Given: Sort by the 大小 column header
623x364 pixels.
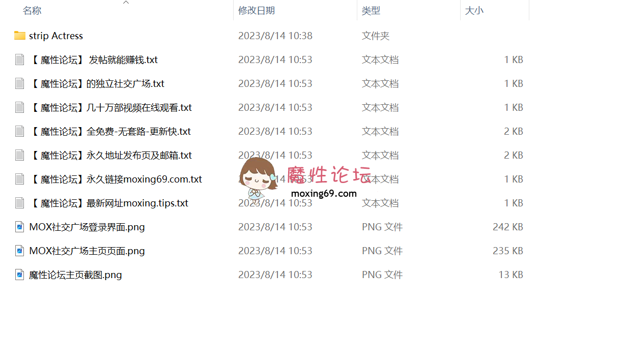Looking at the screenshot, I should pos(474,11).
